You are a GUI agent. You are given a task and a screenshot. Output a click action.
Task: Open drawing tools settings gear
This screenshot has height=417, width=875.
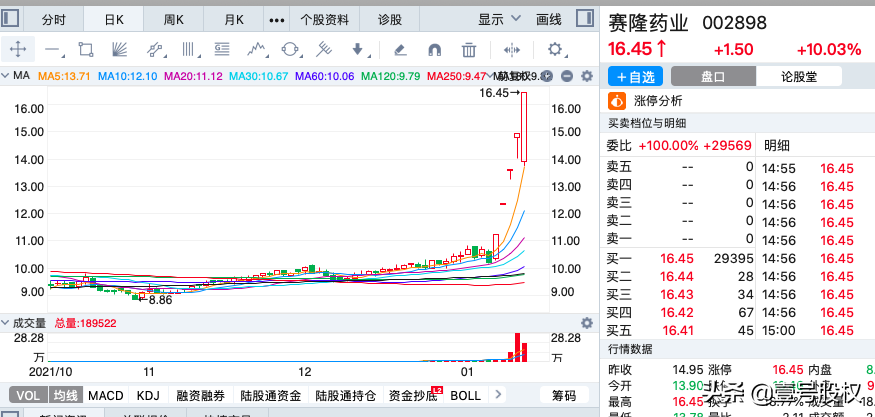click(x=554, y=49)
